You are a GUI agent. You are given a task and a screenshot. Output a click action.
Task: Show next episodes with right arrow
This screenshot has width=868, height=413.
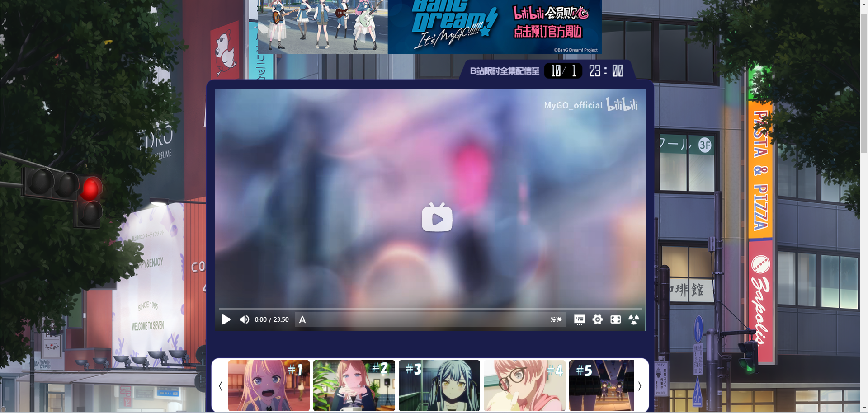tap(640, 386)
